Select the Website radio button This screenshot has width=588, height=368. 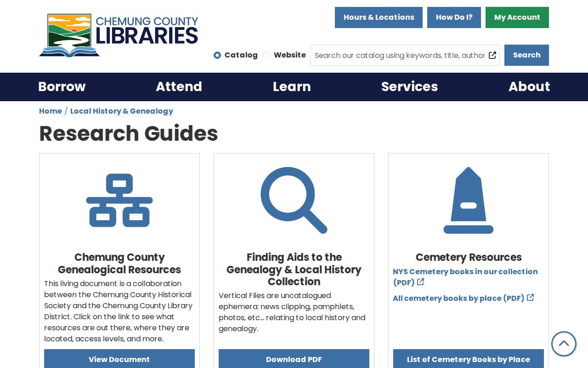tap(266, 55)
